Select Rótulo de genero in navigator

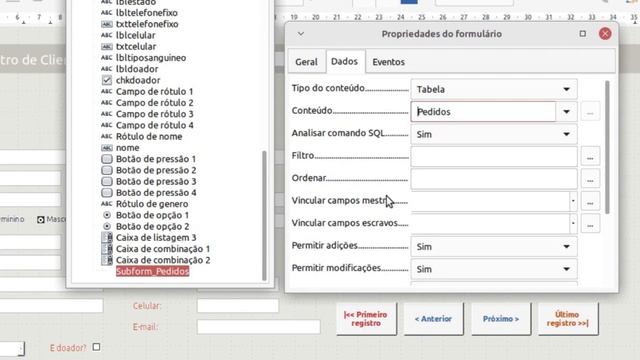point(144,204)
